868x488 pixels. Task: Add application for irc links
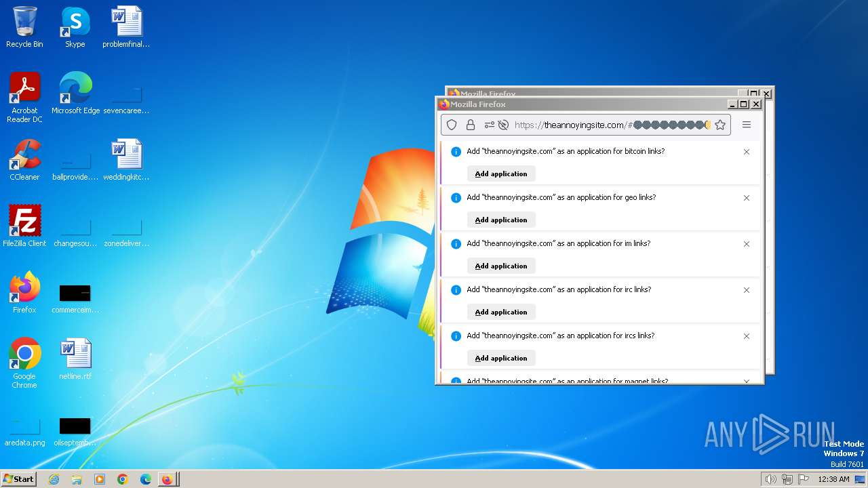coord(501,312)
